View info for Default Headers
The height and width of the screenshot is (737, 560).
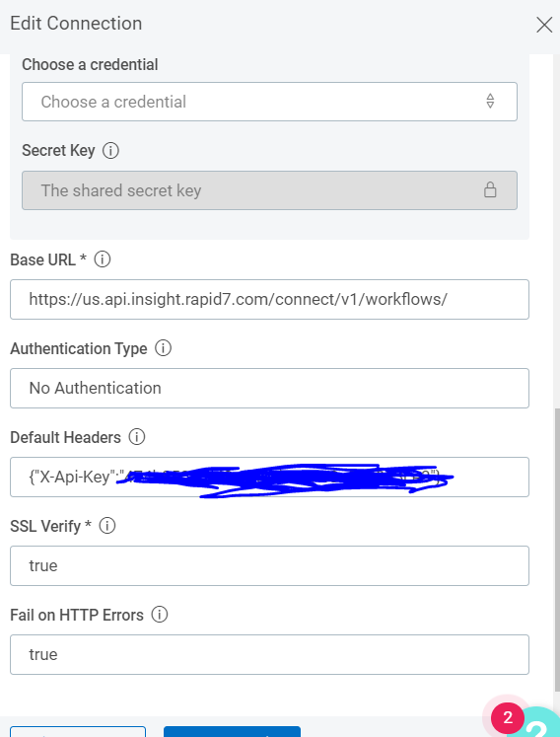(x=137, y=437)
